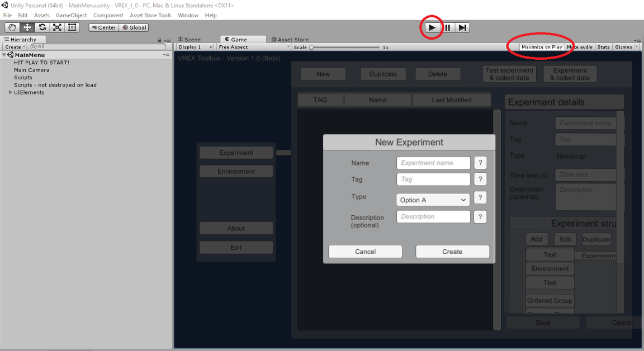The height and width of the screenshot is (351, 644).
Task: Click Test experiment & collect data
Action: click(x=509, y=74)
